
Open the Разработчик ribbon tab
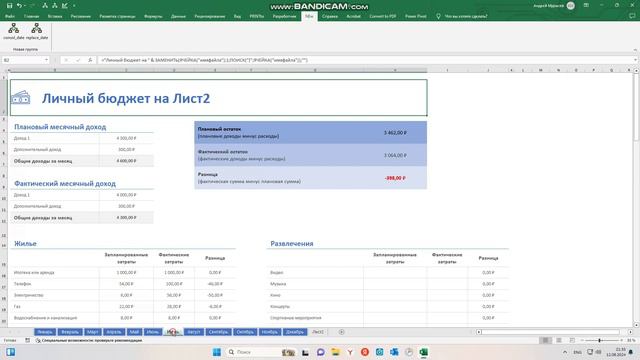coord(284,16)
